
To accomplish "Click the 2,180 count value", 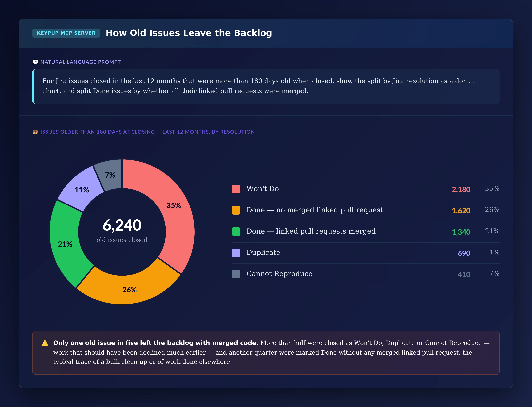I will pyautogui.click(x=461, y=189).
